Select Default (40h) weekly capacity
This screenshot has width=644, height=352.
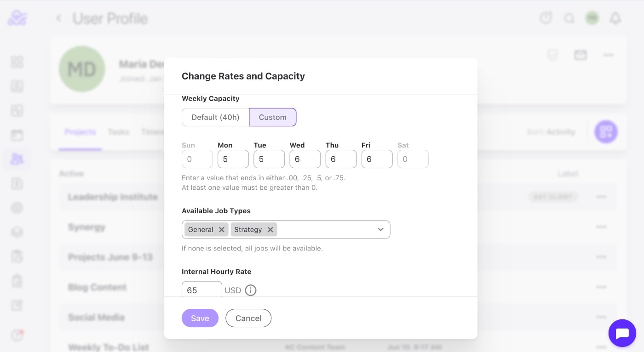pos(215,117)
